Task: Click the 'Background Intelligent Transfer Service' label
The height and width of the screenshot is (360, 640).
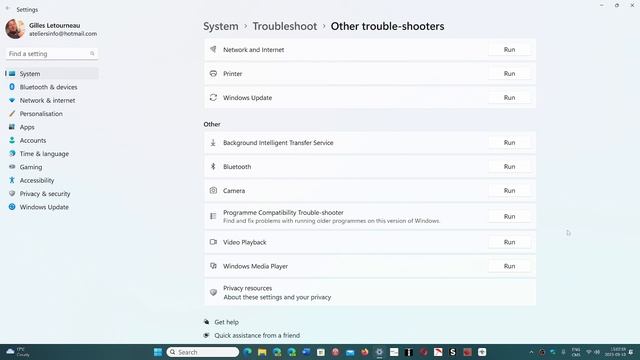Action: (278, 142)
